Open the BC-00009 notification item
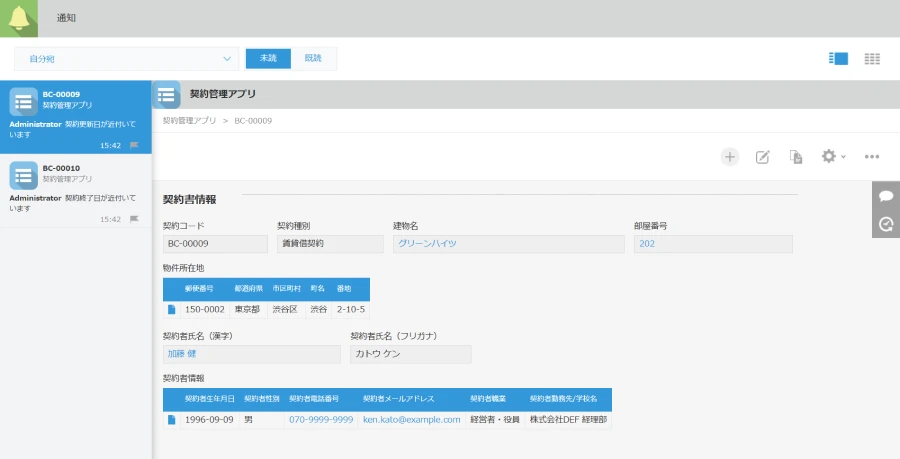The width and height of the screenshot is (900, 459). click(76, 118)
